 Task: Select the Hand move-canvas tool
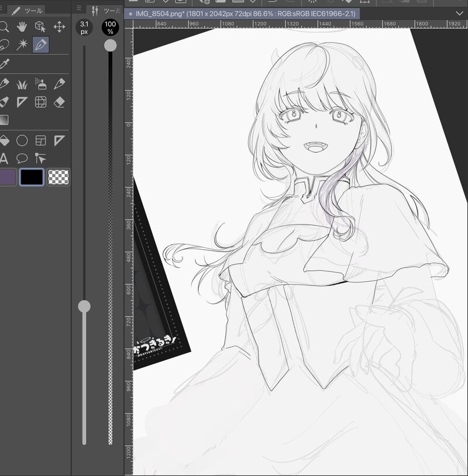point(22,27)
